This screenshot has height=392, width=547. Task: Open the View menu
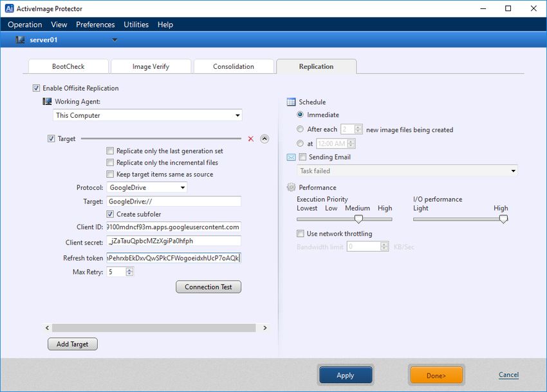click(59, 24)
